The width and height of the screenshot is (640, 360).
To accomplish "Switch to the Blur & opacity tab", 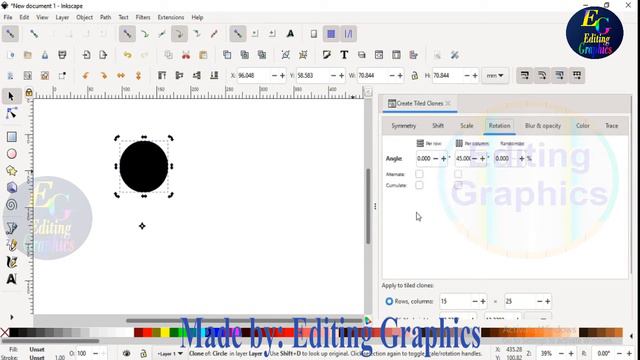I will [x=542, y=126].
